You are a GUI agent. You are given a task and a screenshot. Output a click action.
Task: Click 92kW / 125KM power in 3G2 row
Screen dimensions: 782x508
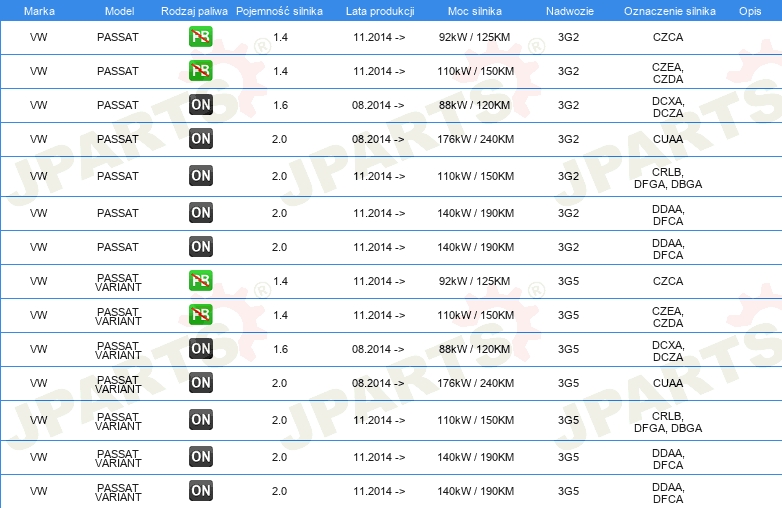474,37
